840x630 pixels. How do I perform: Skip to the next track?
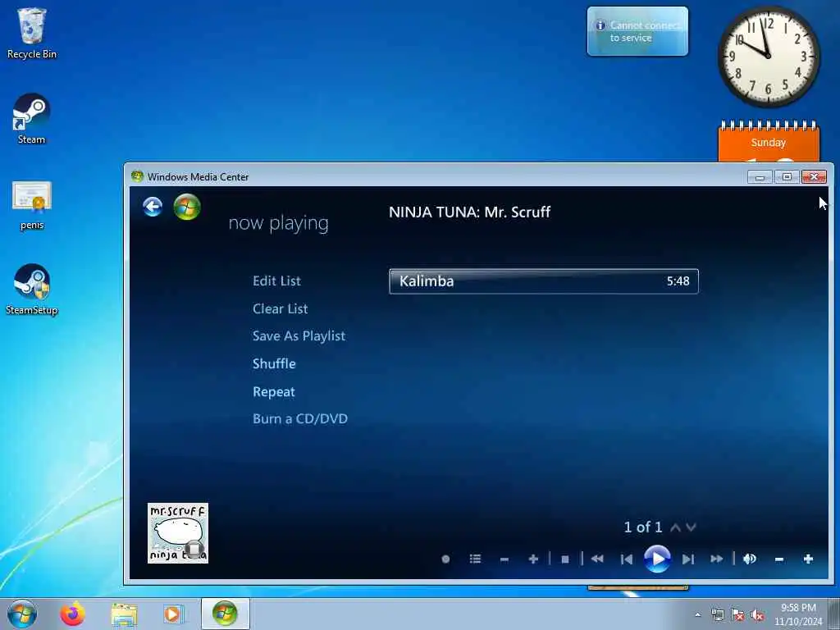pos(688,559)
